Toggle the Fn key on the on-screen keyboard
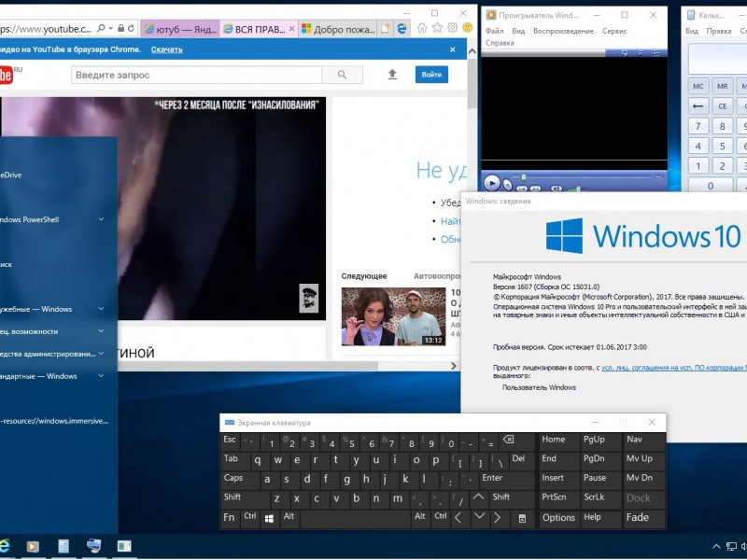The image size is (747, 560). [229, 518]
